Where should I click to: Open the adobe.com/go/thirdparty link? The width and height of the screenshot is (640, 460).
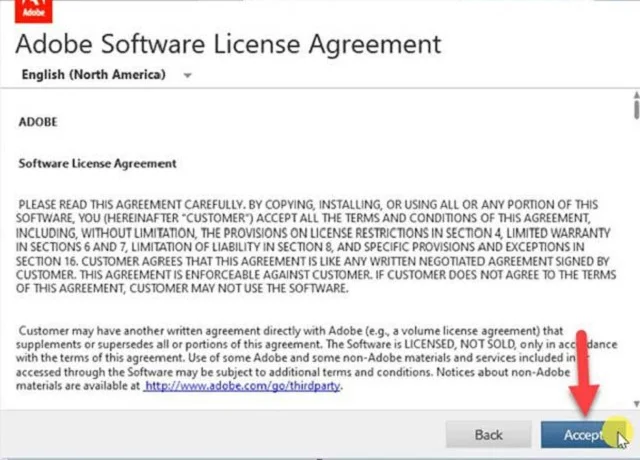(x=243, y=386)
